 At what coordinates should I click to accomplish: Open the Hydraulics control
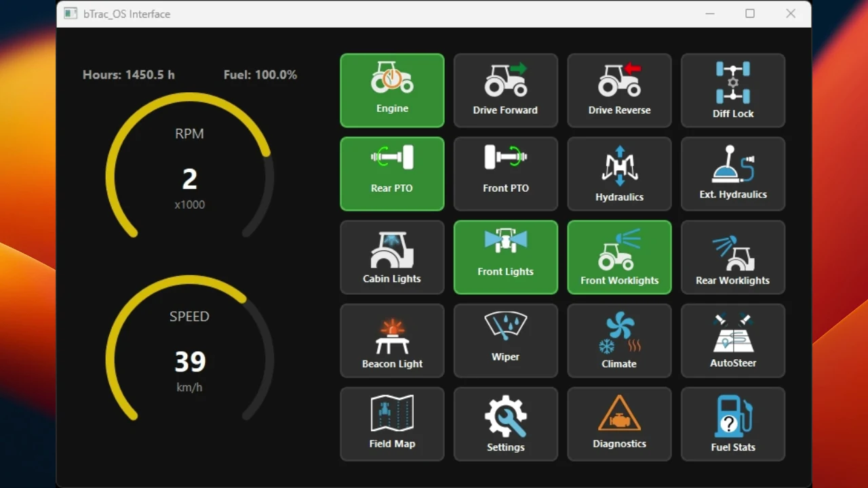[x=619, y=174]
